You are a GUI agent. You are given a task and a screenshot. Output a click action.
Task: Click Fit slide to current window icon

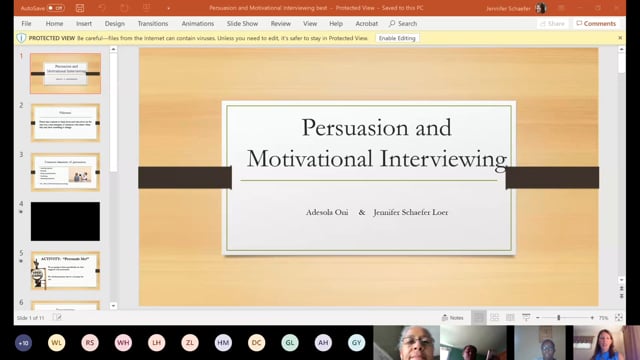click(619, 317)
